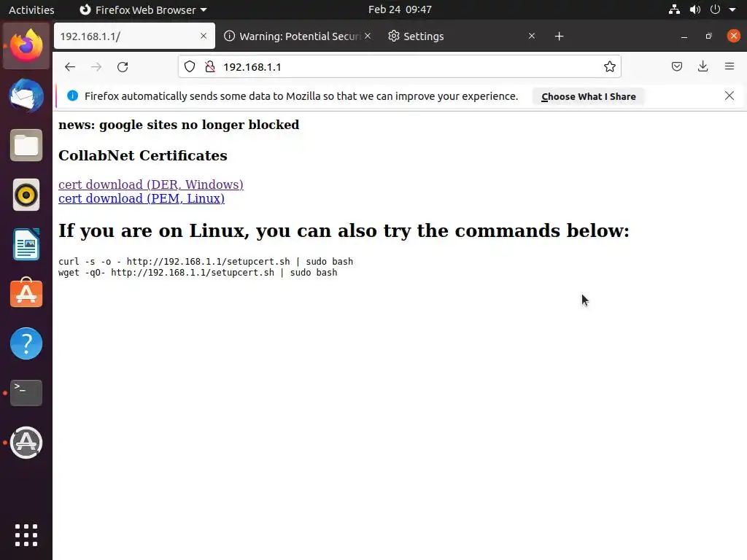Expand the system menu arrow

tap(732, 9)
